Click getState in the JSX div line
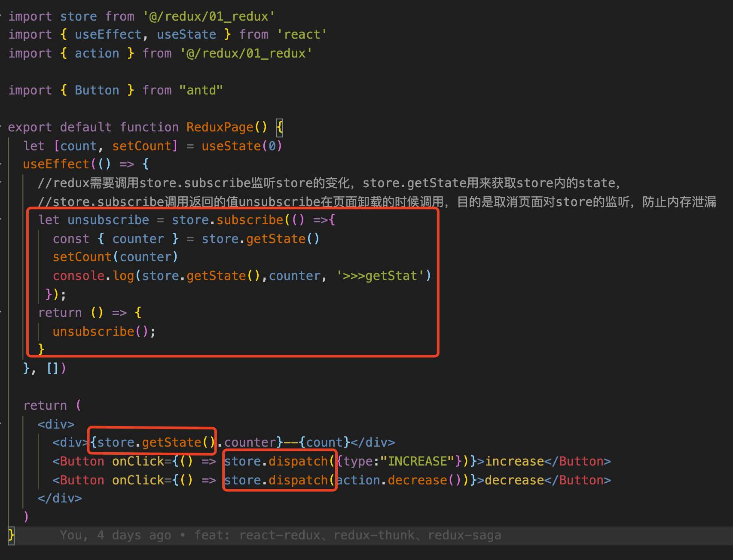The image size is (733, 560). [x=172, y=442]
